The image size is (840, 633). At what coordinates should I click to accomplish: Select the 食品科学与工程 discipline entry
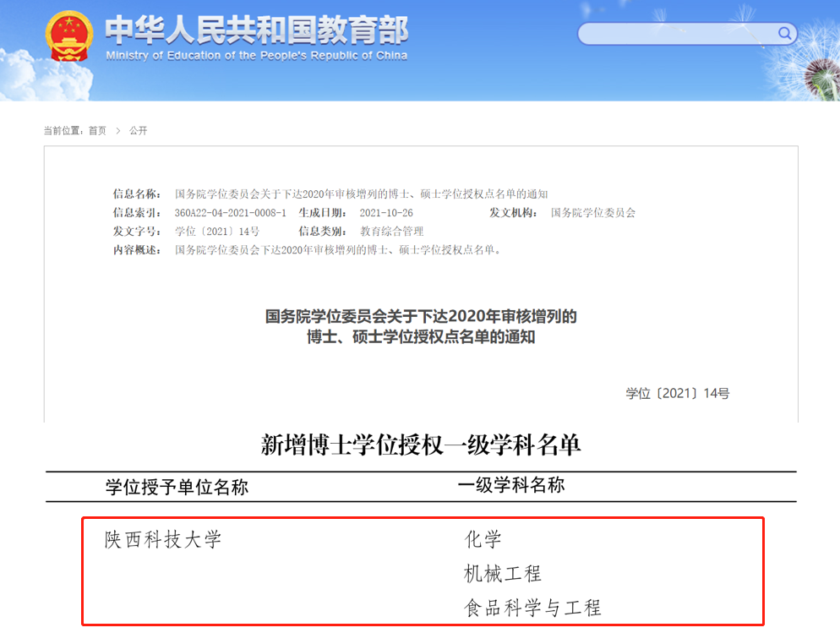tap(532, 607)
